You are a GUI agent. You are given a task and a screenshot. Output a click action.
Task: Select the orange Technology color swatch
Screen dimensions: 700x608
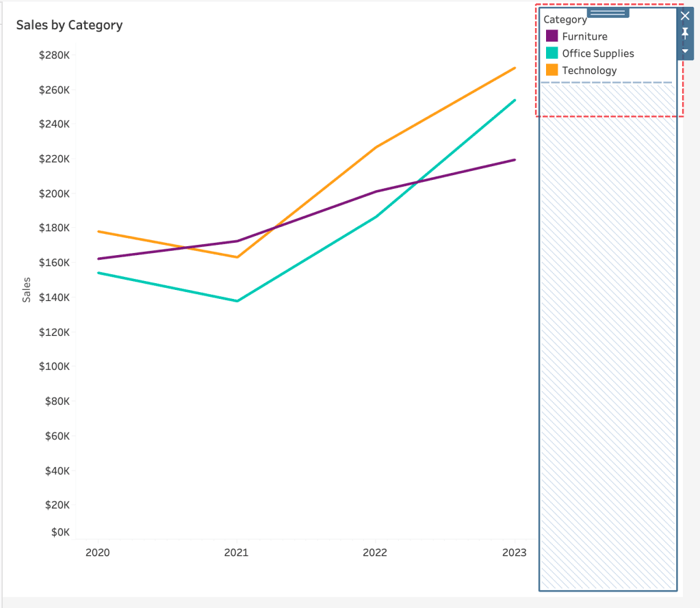tap(552, 70)
